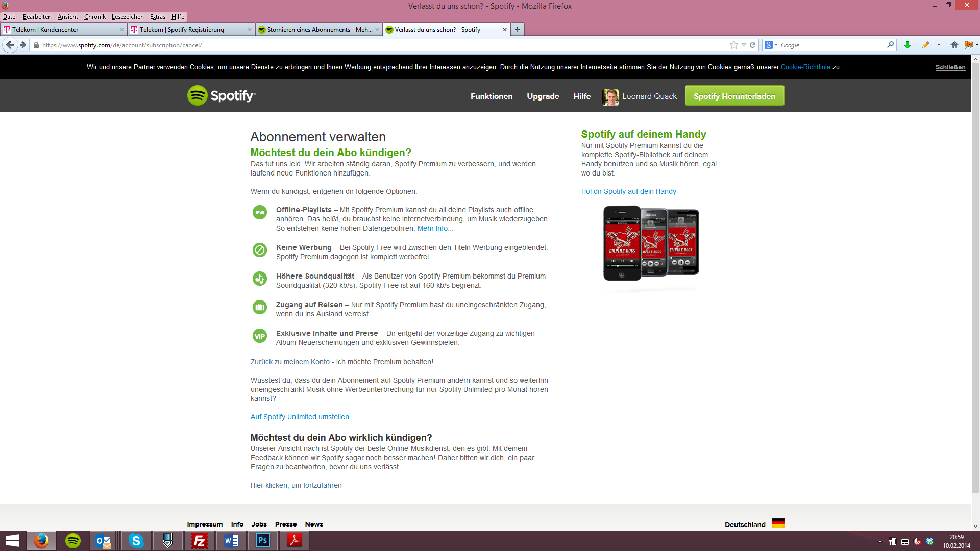This screenshot has height=551, width=980.
Task: Click the Spotify Herunterladen button
Action: click(734, 96)
